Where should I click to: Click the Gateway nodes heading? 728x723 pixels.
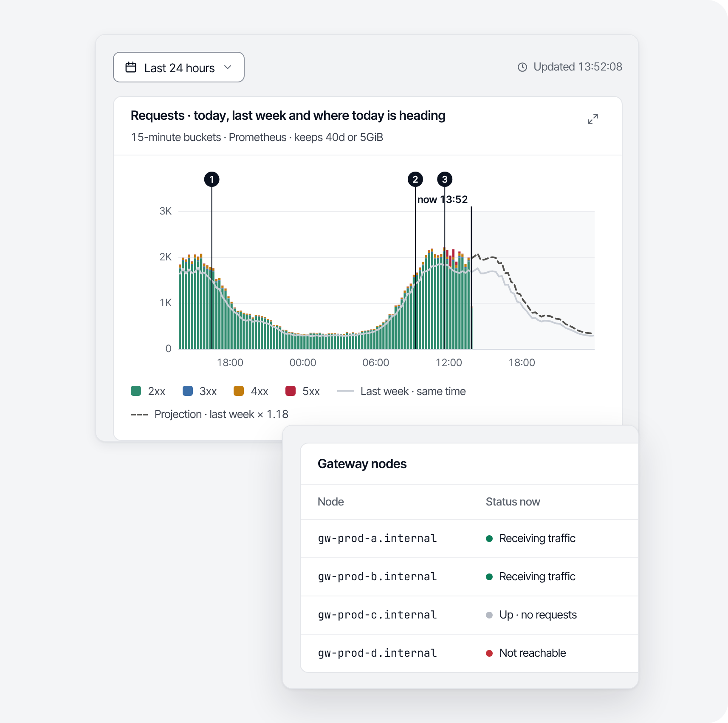pos(362,464)
